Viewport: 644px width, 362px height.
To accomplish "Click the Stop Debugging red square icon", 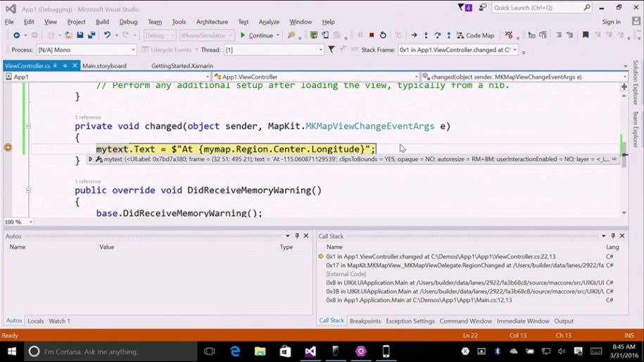I will click(372, 35).
